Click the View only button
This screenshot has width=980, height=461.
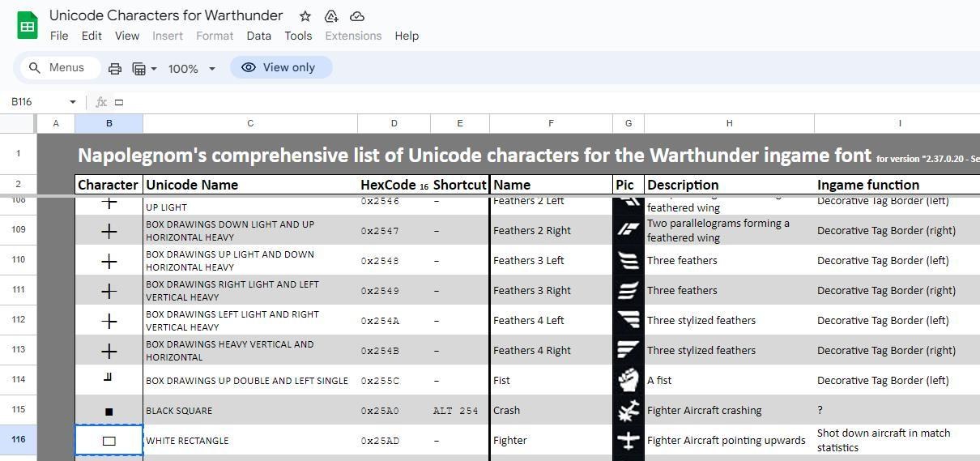[281, 67]
